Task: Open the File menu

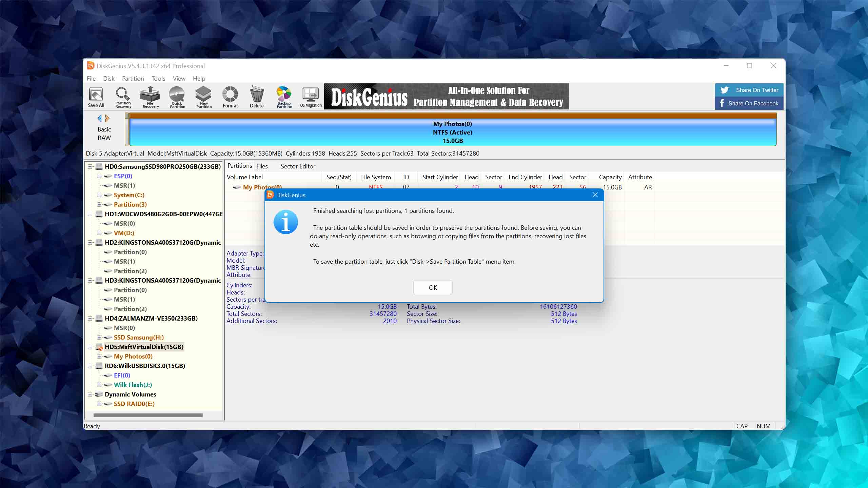Action: coord(91,79)
